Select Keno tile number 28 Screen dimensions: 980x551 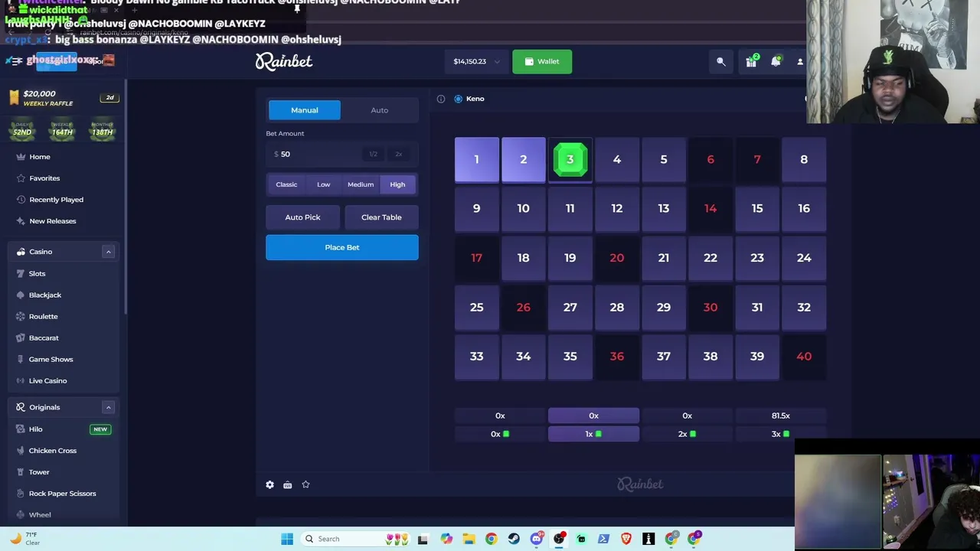617,307
